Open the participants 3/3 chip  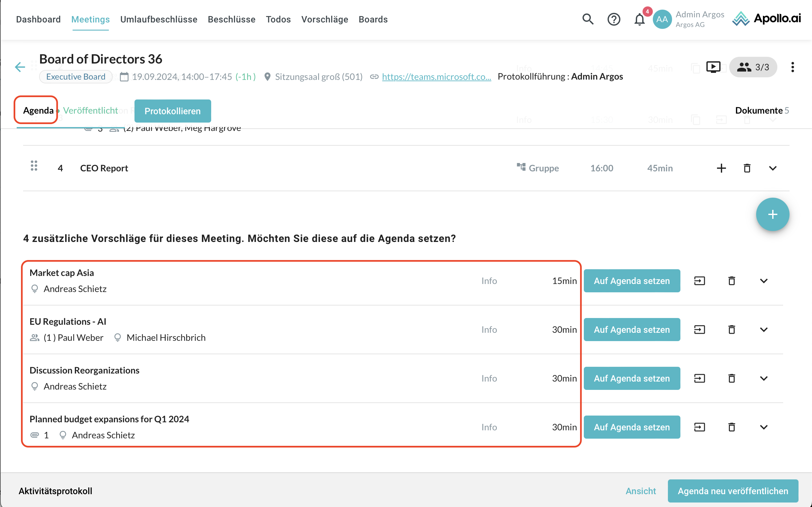753,67
